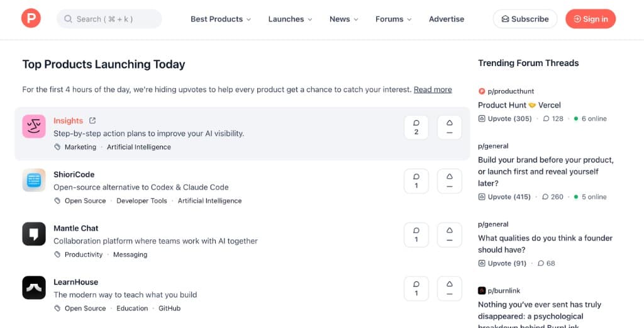Open the Product Hunt Vercel thread
The image size is (644, 328).
pyautogui.click(x=519, y=105)
